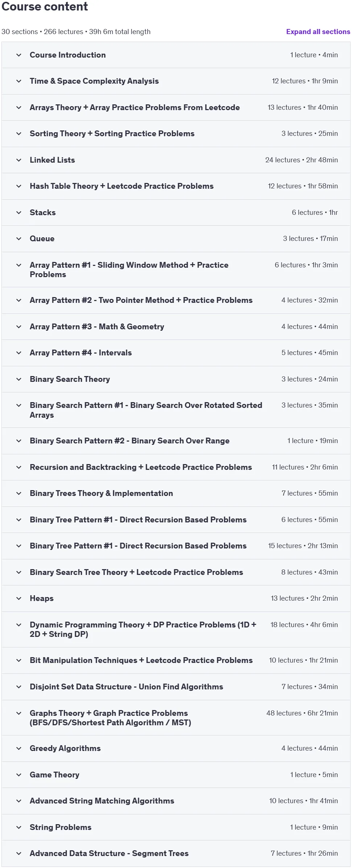
Task: Open the Binary Search Theory section
Action: tap(70, 379)
